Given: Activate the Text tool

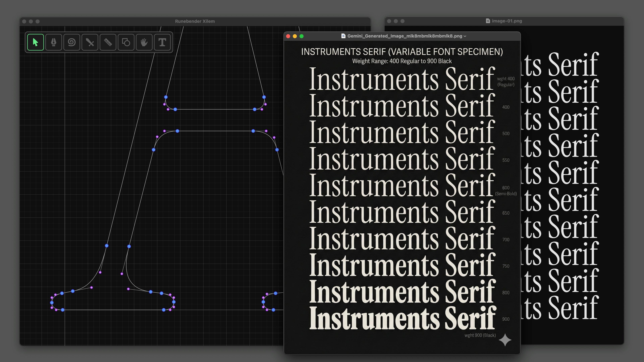Looking at the screenshot, I should 162,42.
